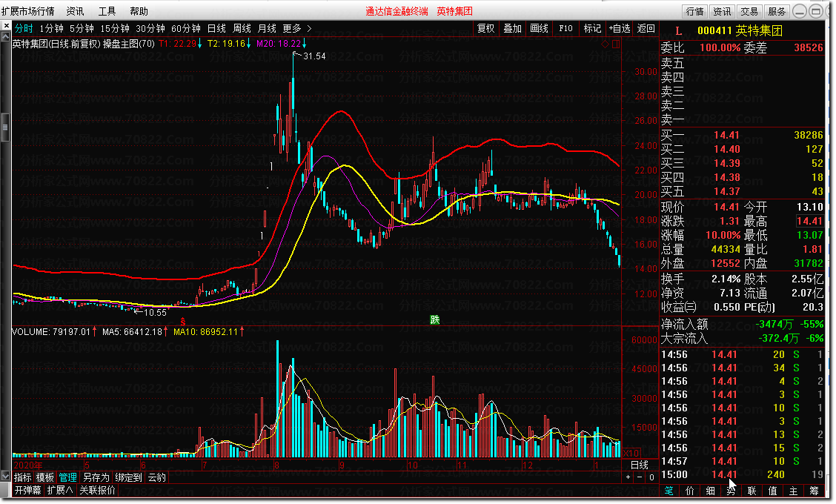This screenshot has width=836, height=504.
Task: Click top-right 资讯 button
Action: tap(722, 11)
